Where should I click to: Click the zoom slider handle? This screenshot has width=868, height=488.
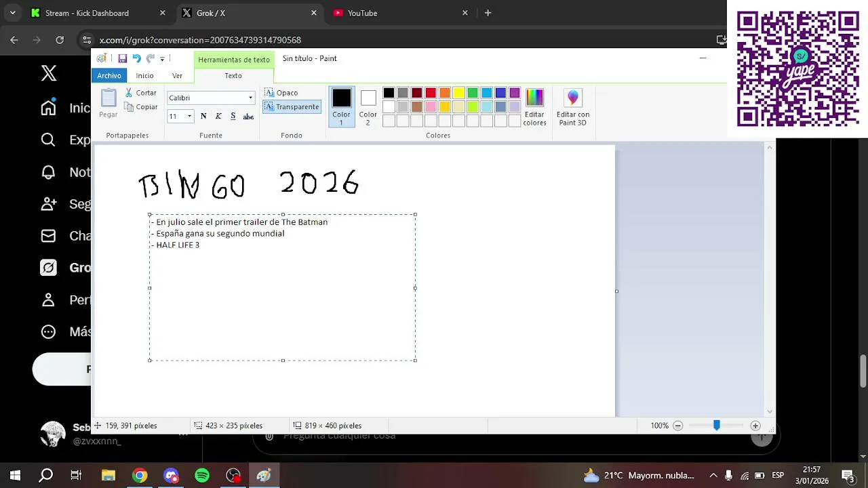tap(716, 425)
